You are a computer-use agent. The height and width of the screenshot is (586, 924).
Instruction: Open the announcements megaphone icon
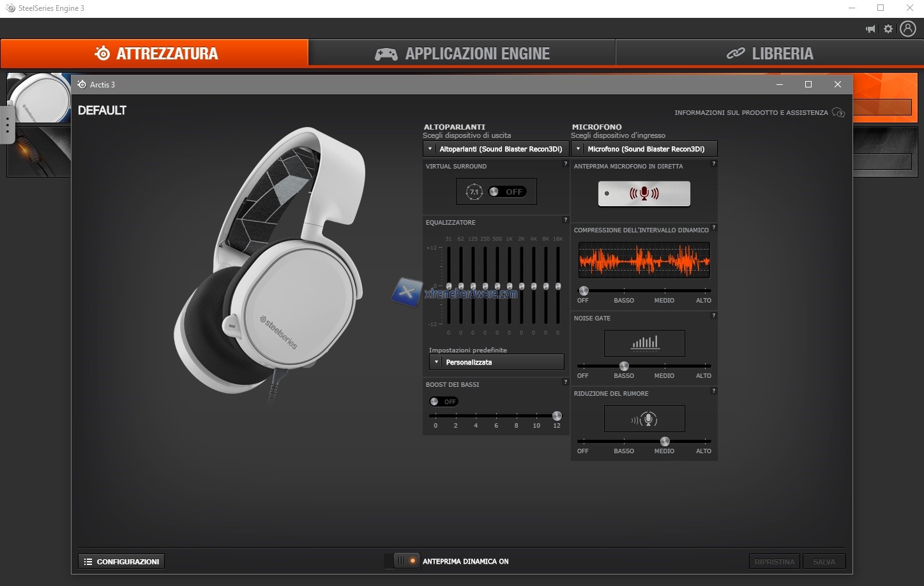pyautogui.click(x=870, y=29)
